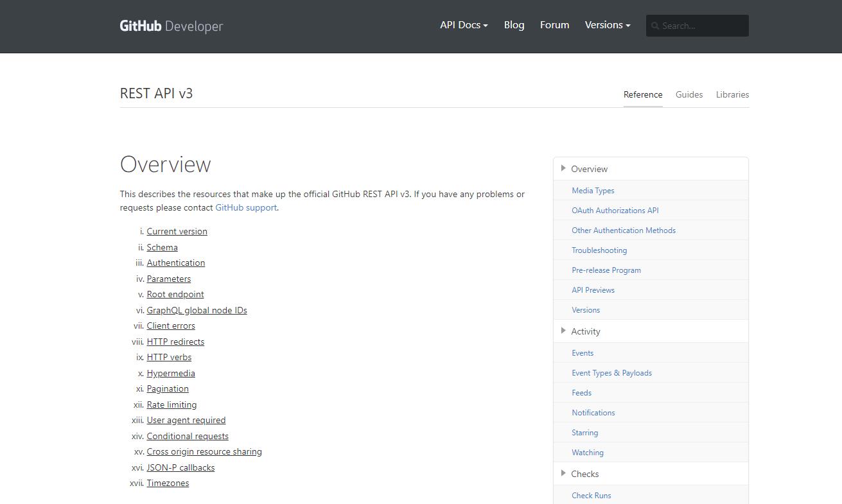842x504 pixels.
Task: Click the search magnifier icon
Action: [655, 26]
